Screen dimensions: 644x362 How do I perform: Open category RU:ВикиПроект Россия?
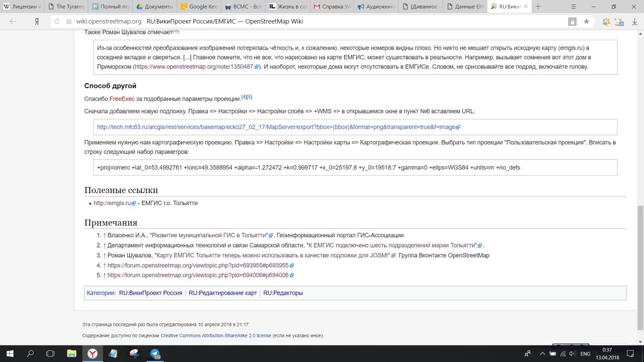coord(150,293)
